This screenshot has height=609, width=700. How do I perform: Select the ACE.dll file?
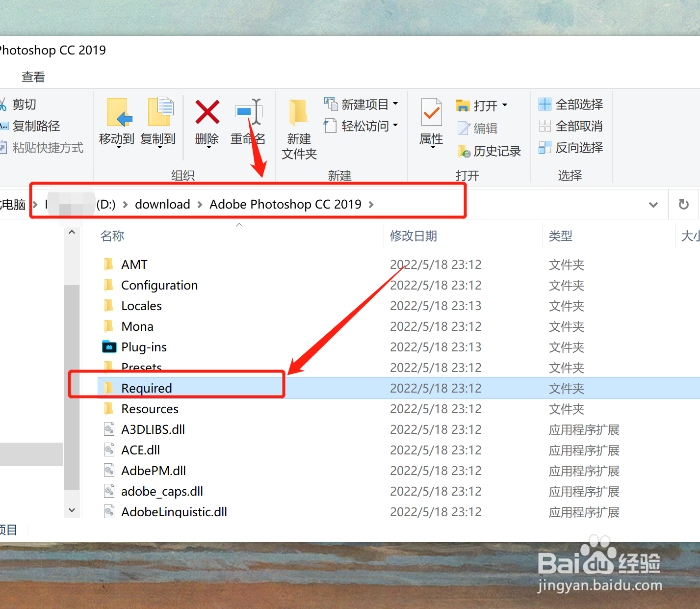140,450
